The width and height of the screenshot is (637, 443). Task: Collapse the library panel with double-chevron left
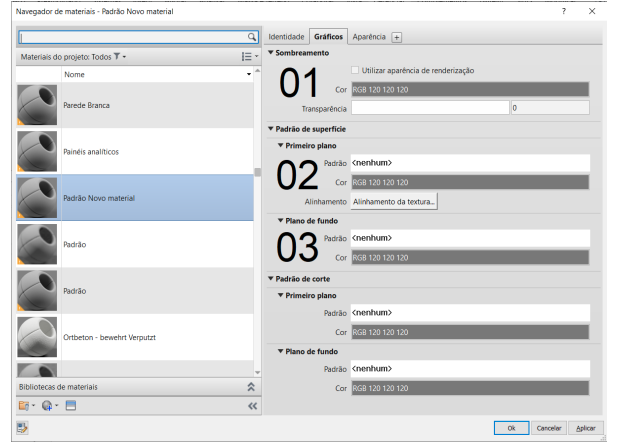251,406
